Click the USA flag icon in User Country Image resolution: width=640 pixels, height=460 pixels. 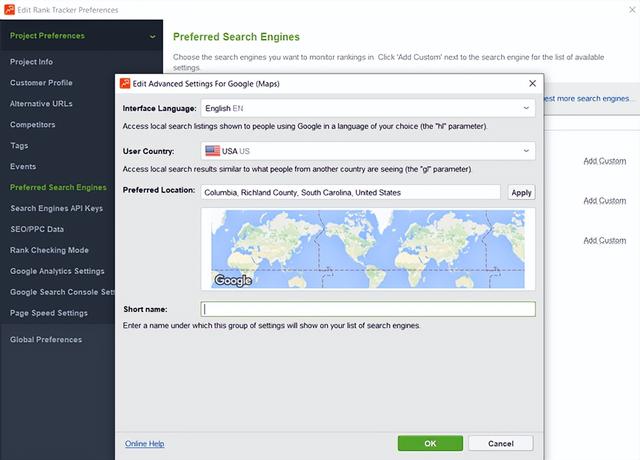[212, 151]
